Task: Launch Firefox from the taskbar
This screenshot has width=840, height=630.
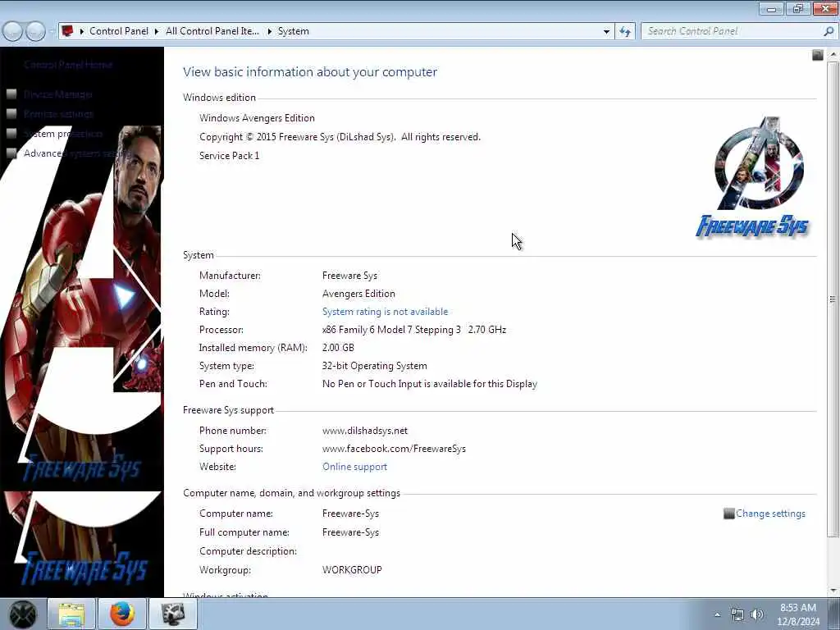Action: click(x=122, y=614)
